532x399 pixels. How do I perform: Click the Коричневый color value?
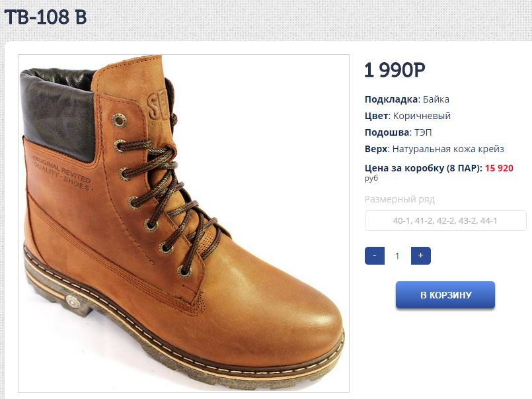pyautogui.click(x=422, y=116)
